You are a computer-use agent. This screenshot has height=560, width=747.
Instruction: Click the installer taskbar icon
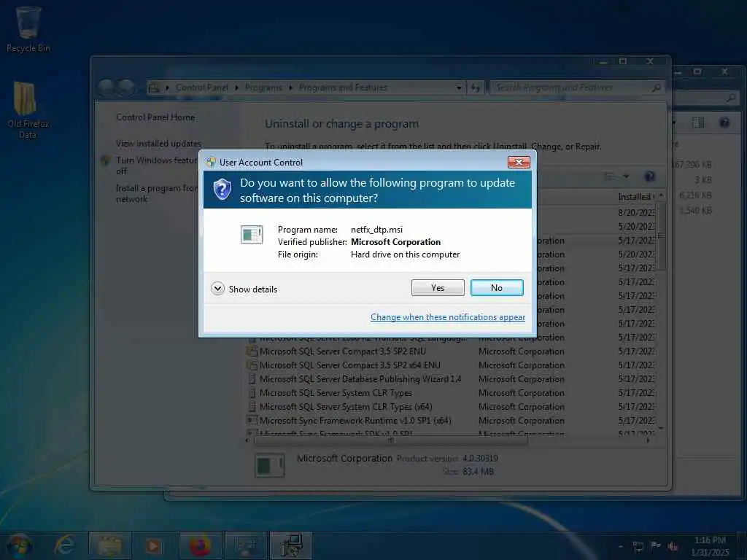click(x=290, y=545)
